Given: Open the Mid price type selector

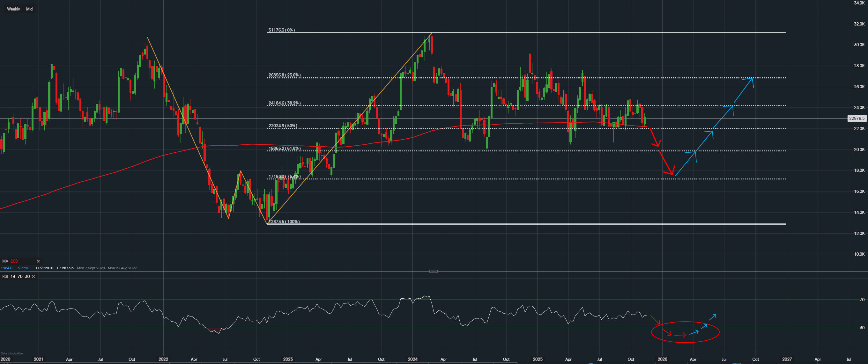Looking at the screenshot, I should pos(29,9).
